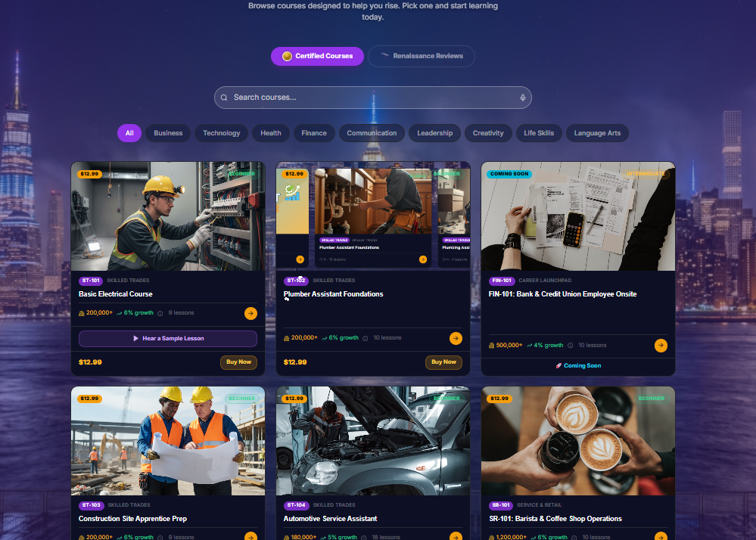Open Plumber Assistant Foundations title

333,294
